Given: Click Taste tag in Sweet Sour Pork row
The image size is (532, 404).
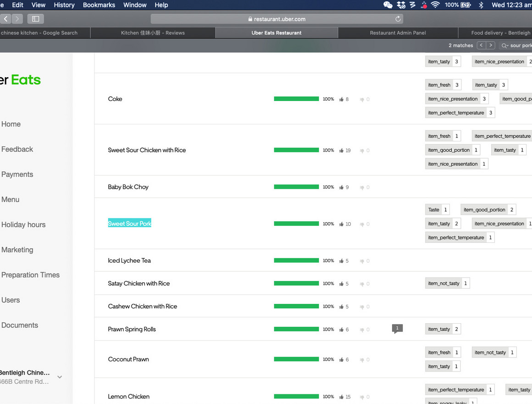Looking at the screenshot, I should [438, 210].
